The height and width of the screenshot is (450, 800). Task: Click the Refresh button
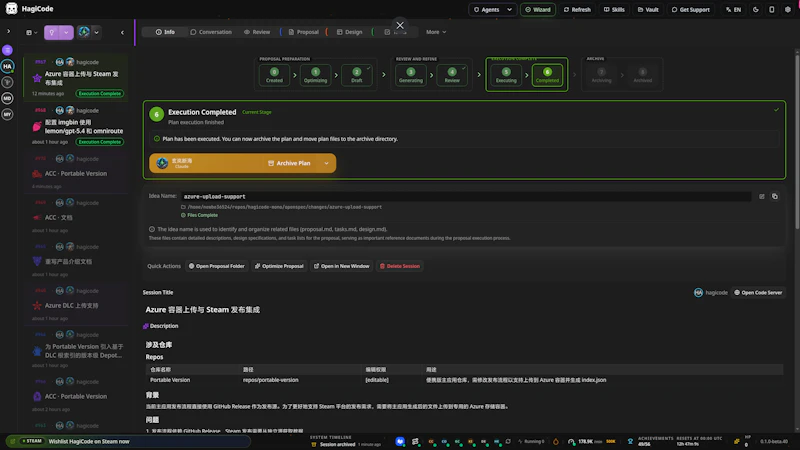[577, 9]
